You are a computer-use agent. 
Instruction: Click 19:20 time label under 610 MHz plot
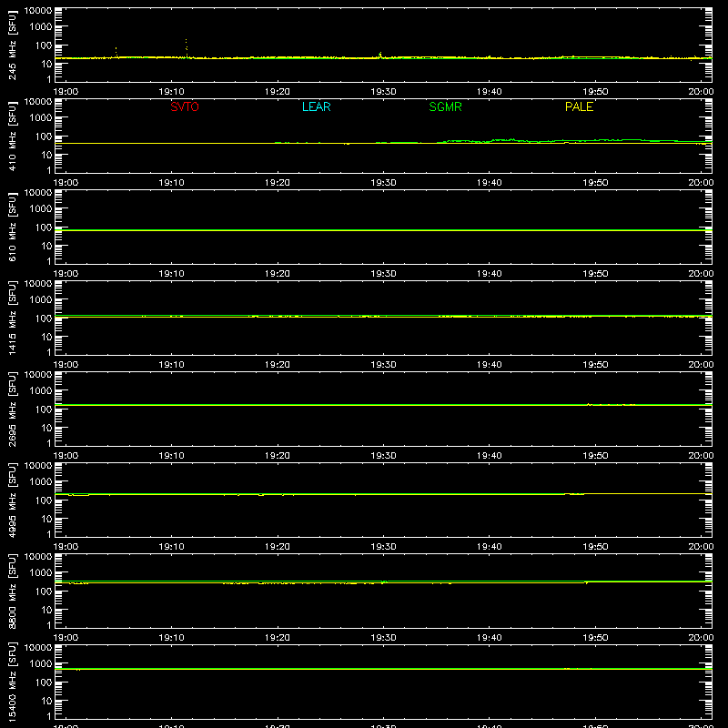click(x=278, y=274)
